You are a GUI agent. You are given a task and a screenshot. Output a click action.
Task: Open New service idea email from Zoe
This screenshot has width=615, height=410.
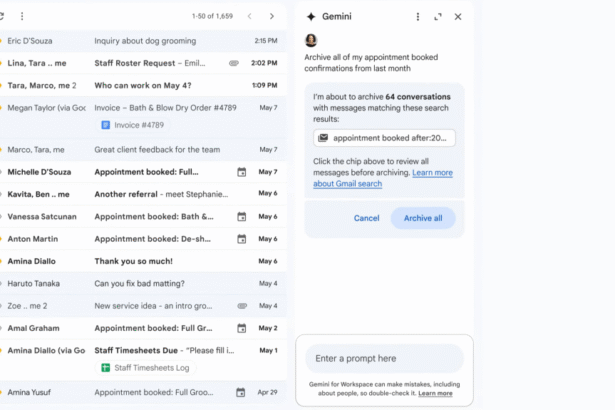143,306
